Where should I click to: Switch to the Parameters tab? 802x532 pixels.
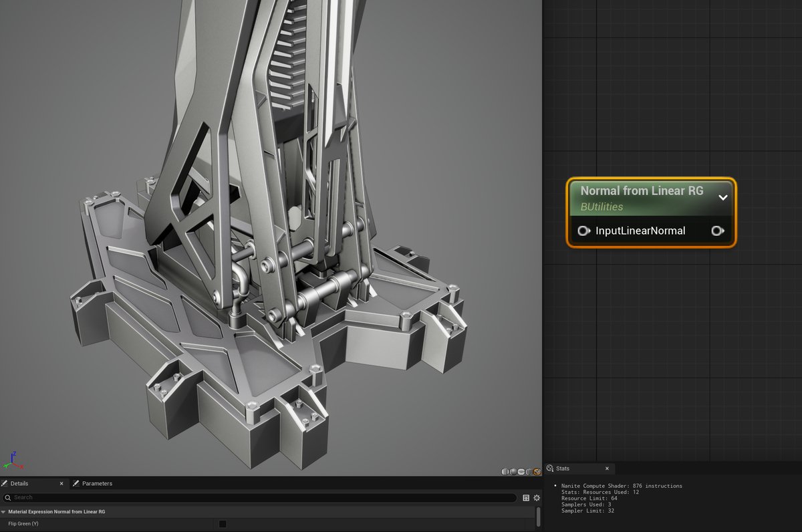96,483
